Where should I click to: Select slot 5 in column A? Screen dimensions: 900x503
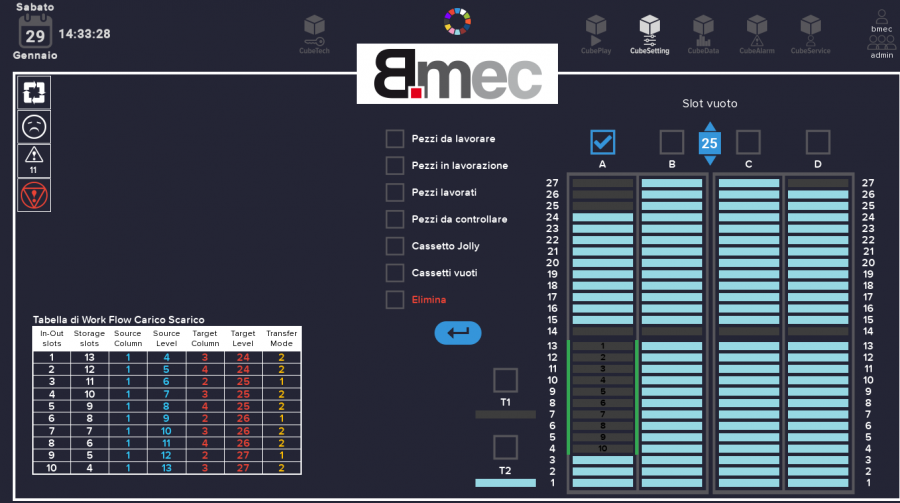point(603,392)
